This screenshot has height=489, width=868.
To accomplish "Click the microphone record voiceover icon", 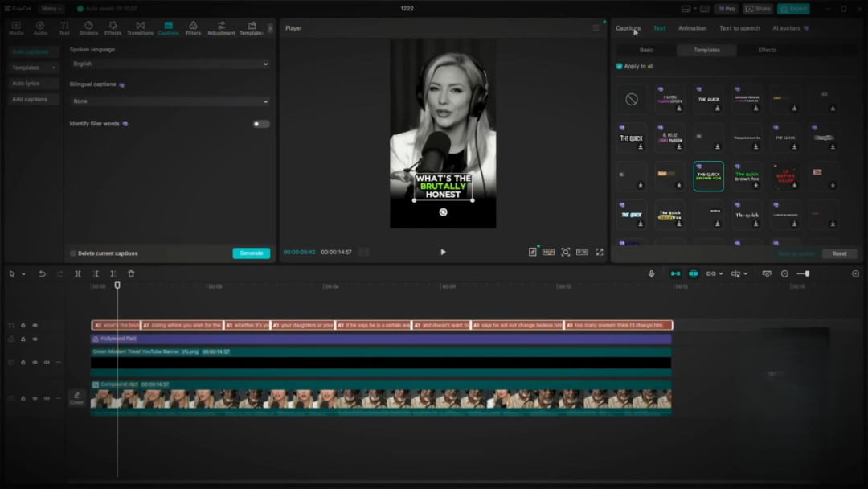I will (652, 274).
